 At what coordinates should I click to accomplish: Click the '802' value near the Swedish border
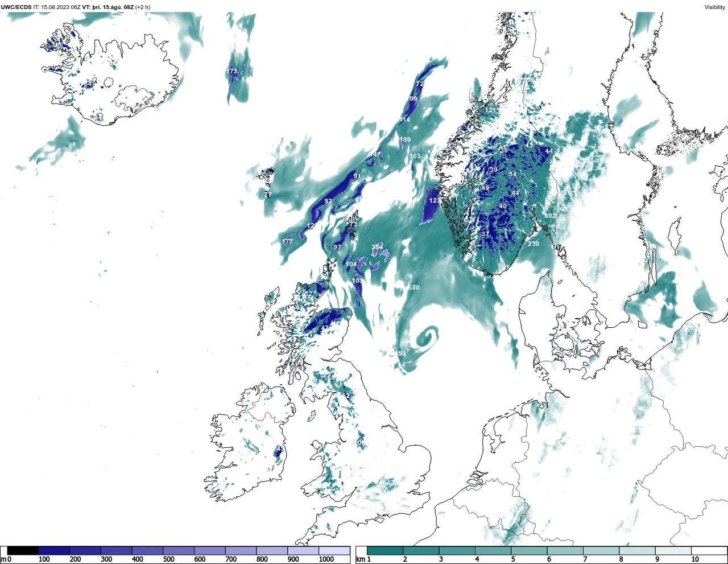coord(549,216)
